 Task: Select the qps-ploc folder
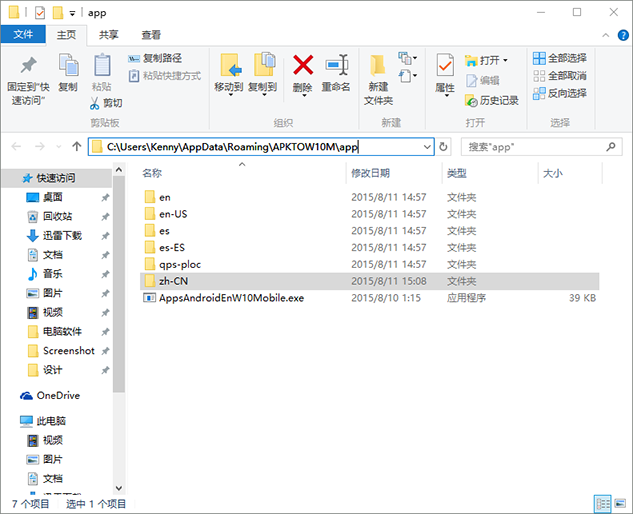(369, 264)
